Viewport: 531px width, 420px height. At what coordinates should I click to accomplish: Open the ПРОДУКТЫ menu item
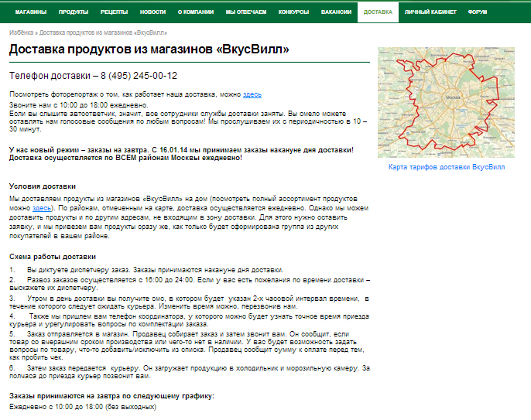click(74, 12)
